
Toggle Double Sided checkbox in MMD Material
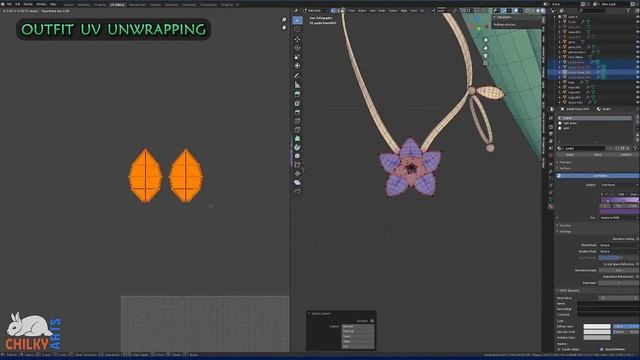coord(559,349)
